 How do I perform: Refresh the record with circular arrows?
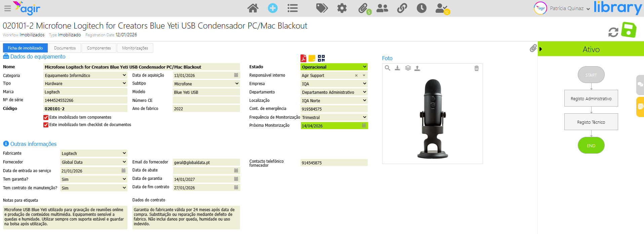[x=613, y=32]
